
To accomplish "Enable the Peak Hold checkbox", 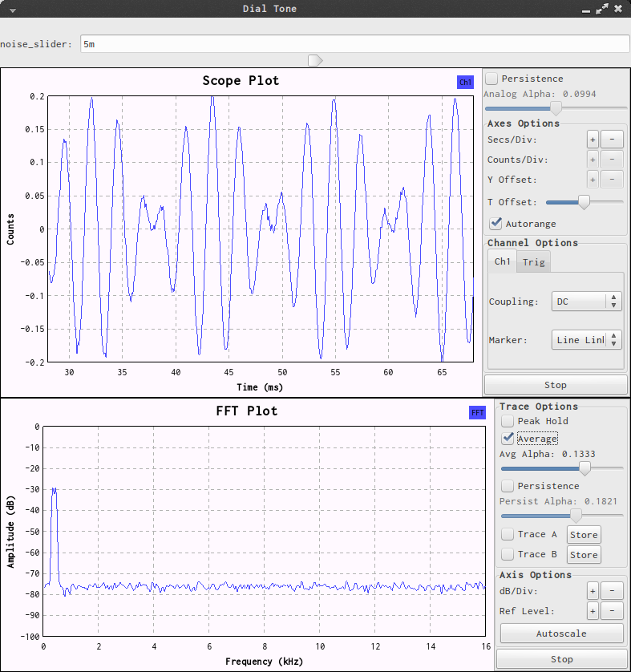I will (x=508, y=421).
